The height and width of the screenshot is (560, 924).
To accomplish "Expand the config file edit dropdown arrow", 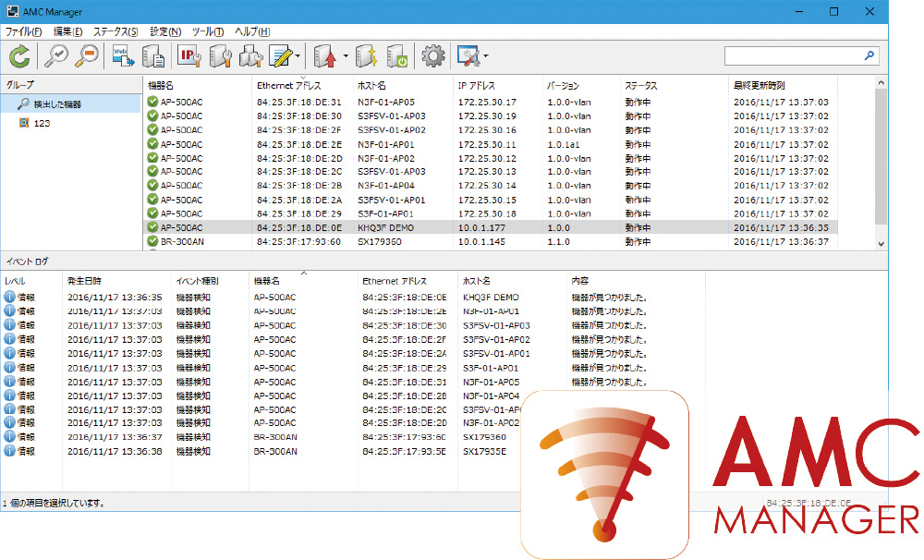I will (x=298, y=57).
